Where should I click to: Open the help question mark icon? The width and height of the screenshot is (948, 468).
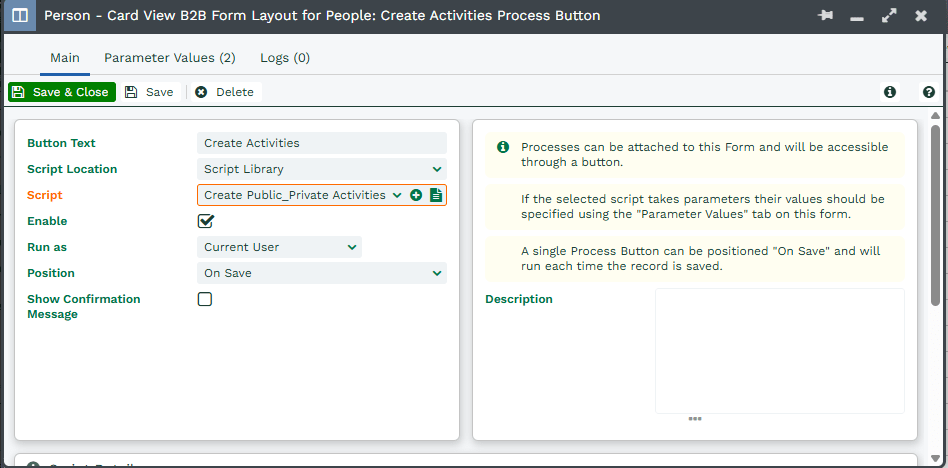929,92
